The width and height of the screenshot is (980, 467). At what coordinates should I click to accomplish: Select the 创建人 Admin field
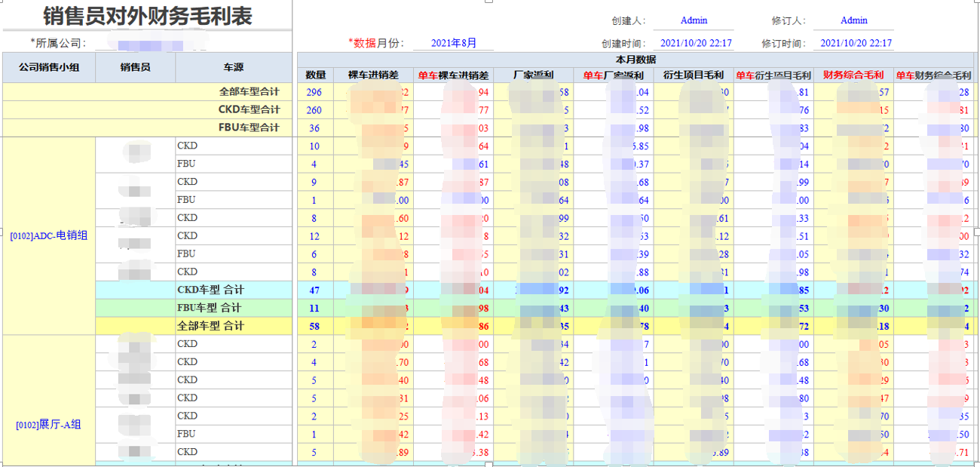click(x=693, y=21)
